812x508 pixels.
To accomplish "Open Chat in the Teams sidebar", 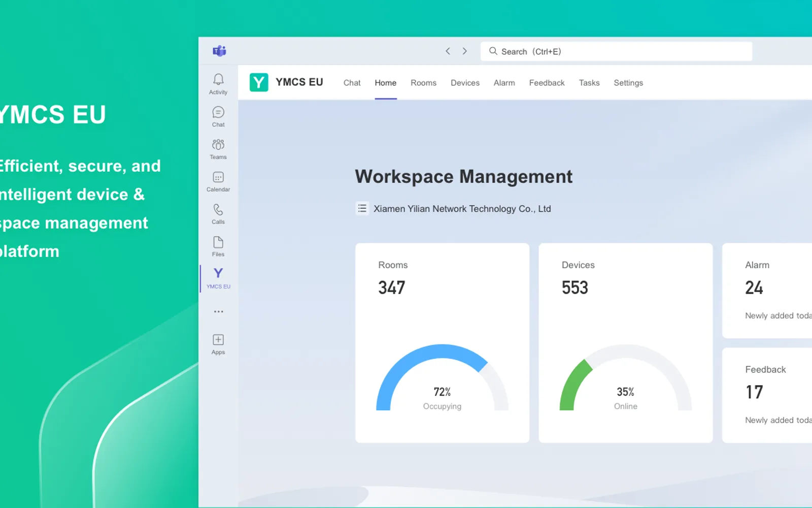I will pyautogui.click(x=218, y=116).
